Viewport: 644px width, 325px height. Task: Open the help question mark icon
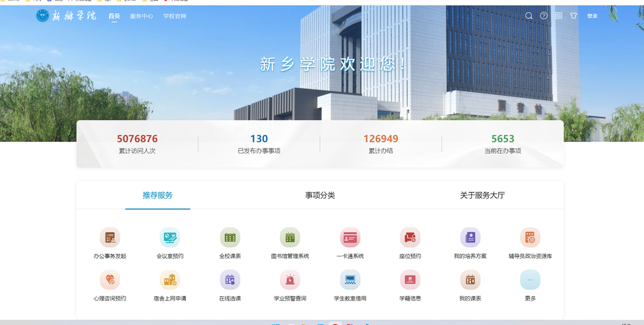click(x=544, y=16)
